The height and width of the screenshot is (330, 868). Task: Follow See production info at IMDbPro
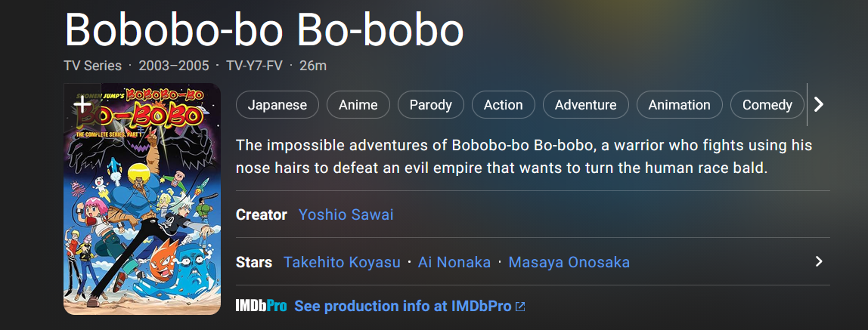[402, 307]
